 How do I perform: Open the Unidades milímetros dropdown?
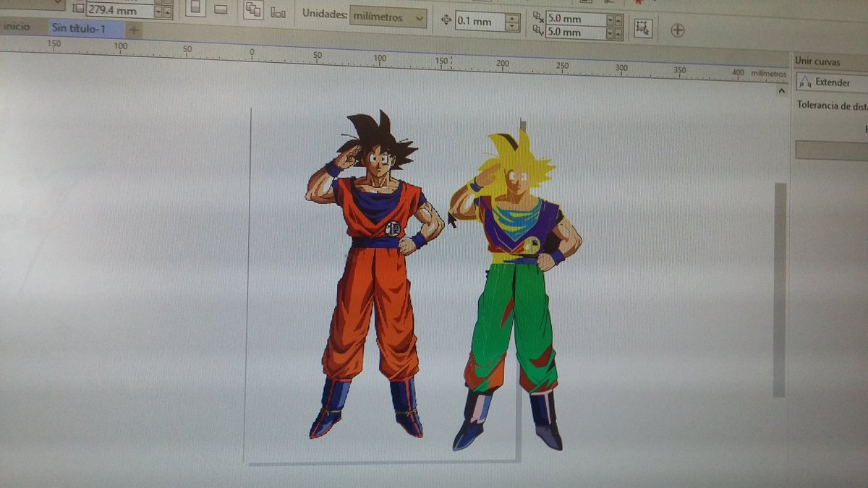coord(388,17)
